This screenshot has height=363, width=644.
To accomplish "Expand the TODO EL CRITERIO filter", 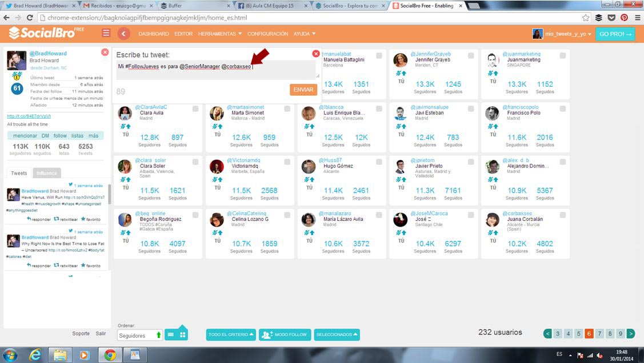I will pos(231,334).
